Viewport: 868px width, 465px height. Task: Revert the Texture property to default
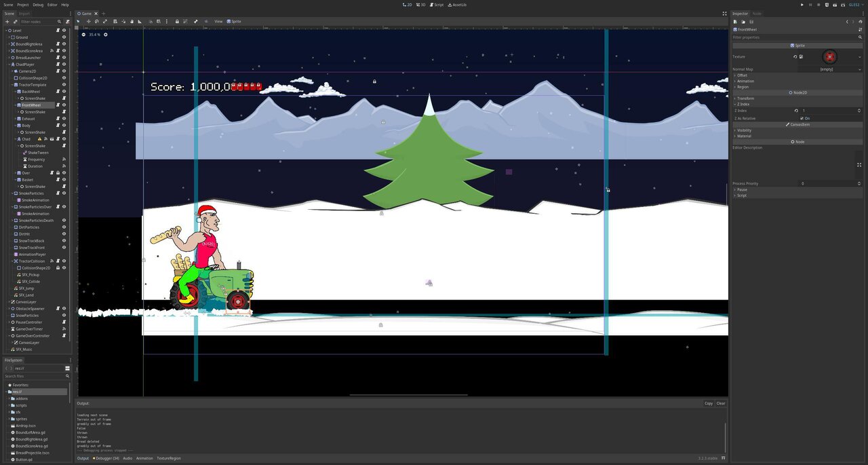(x=795, y=57)
